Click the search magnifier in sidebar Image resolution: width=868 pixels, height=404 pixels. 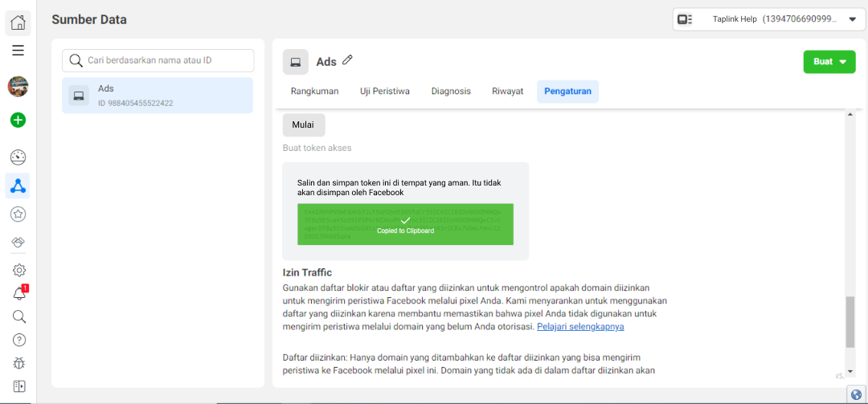[18, 316]
